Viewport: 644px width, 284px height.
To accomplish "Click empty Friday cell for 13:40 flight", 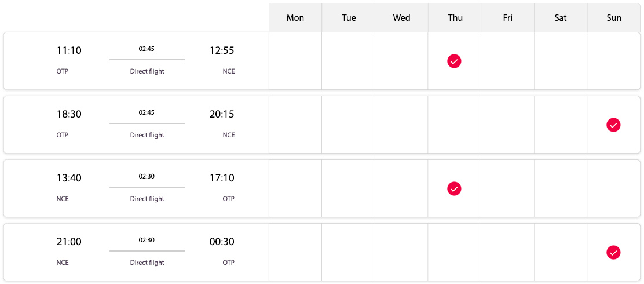I will click(508, 188).
